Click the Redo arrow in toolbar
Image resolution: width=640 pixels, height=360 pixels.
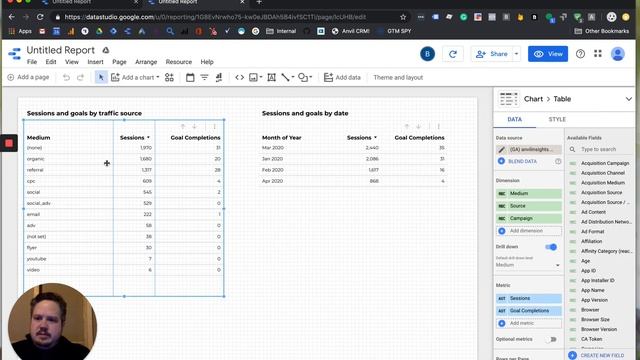(80, 77)
